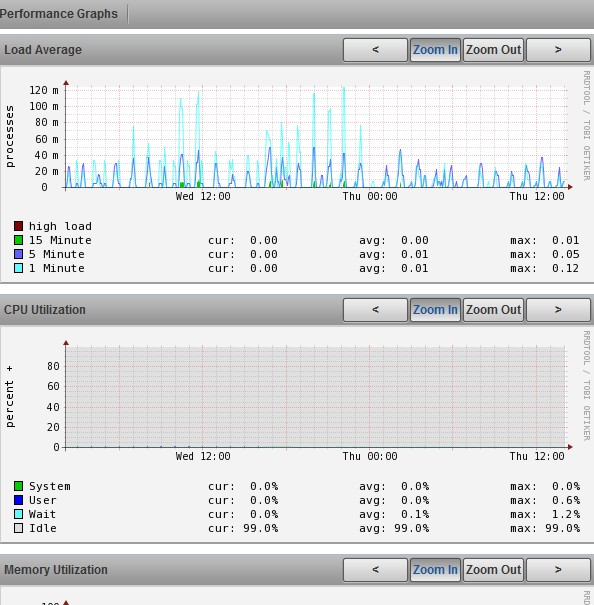The image size is (594, 605).
Task: Click next button in CPU Utilization panel
Action: pos(558,310)
